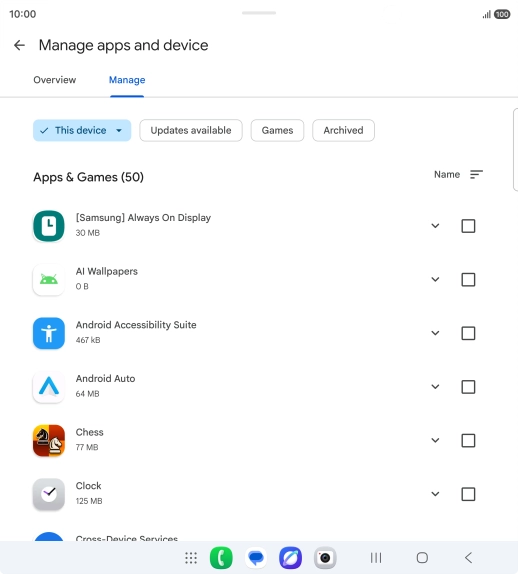Launch the Messages app from taskbar

coord(256,558)
